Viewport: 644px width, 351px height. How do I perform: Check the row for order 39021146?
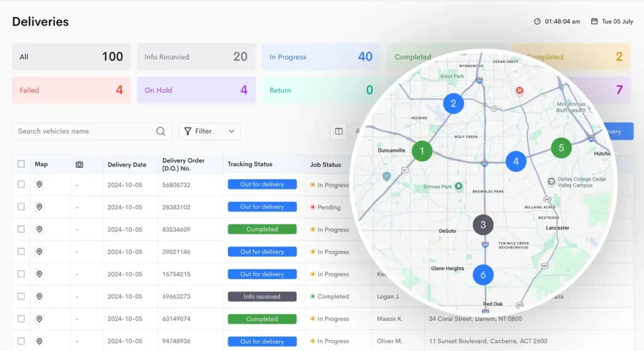point(21,252)
